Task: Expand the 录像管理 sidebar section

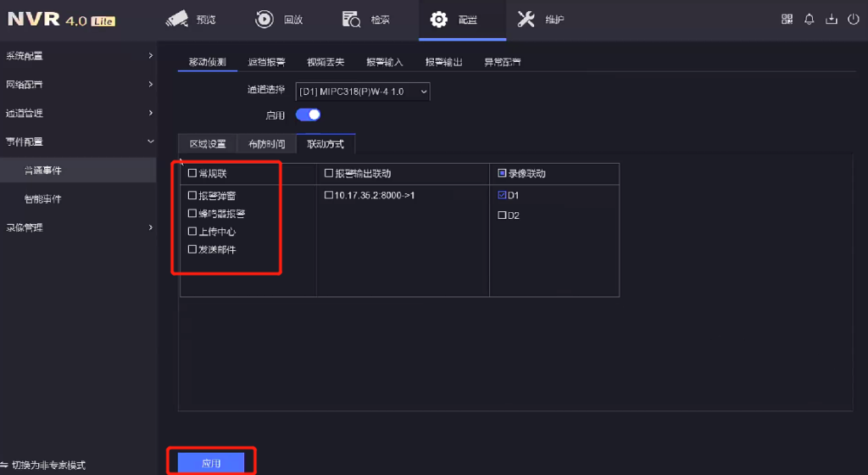Action: [78, 227]
